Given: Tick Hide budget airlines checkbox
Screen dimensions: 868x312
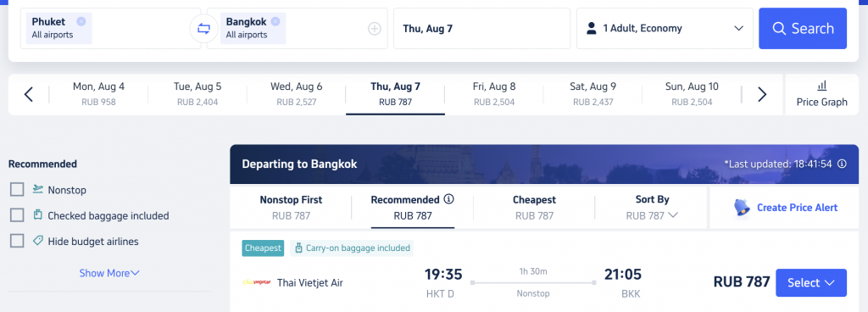Looking at the screenshot, I should click(x=17, y=241).
